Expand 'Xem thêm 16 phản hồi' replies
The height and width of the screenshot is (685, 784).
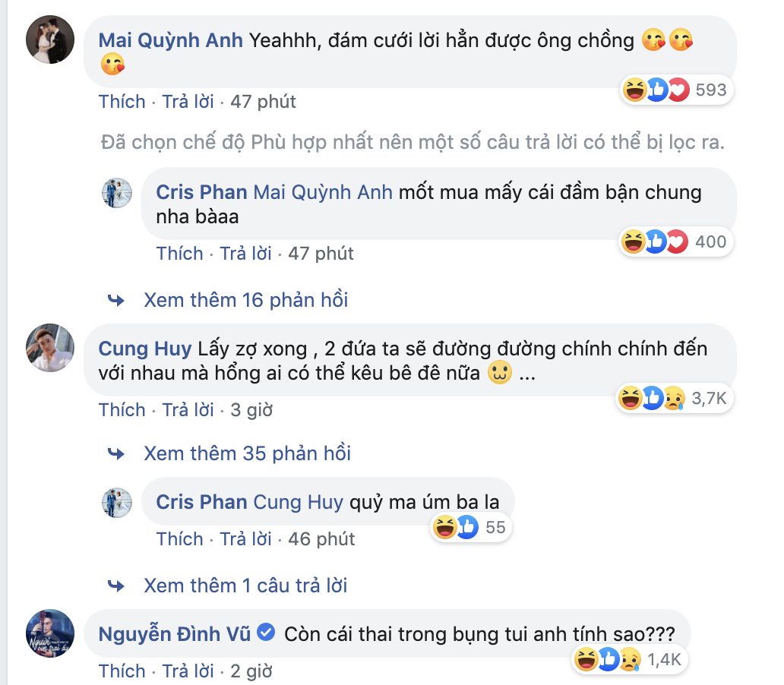coord(245,300)
